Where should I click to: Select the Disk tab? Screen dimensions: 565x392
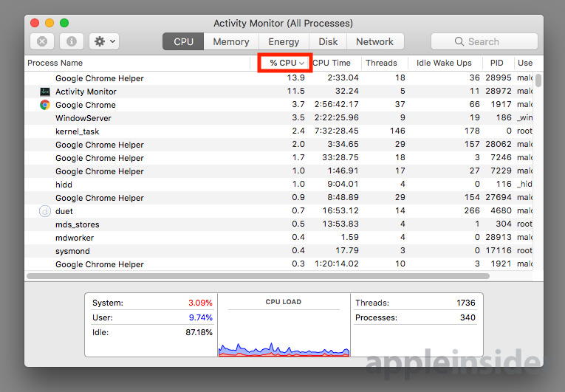tap(328, 41)
